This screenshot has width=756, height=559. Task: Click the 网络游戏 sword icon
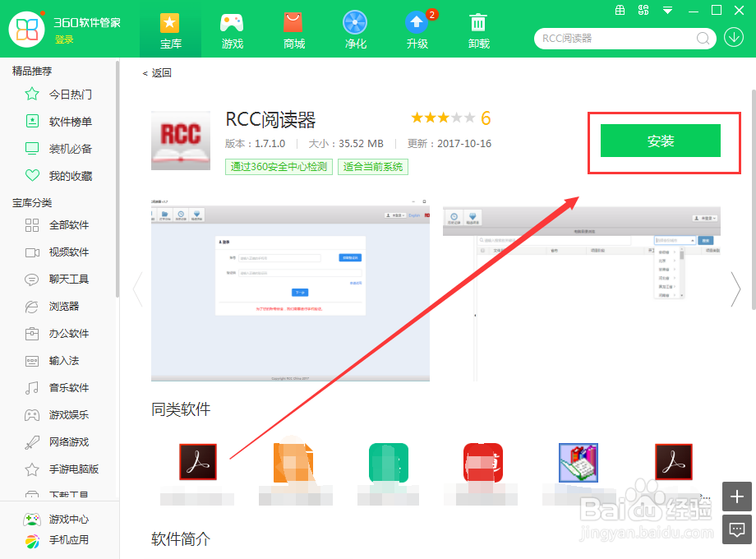coord(32,441)
